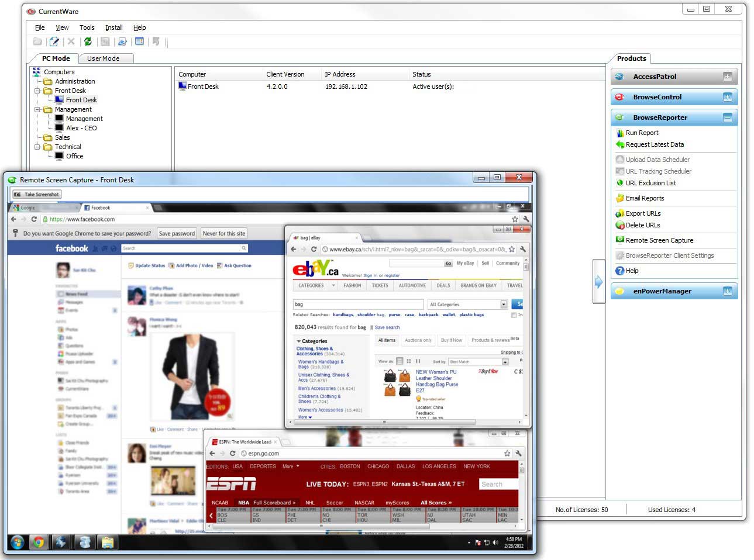Open the Tools menu
The width and height of the screenshot is (754, 560).
(87, 27)
